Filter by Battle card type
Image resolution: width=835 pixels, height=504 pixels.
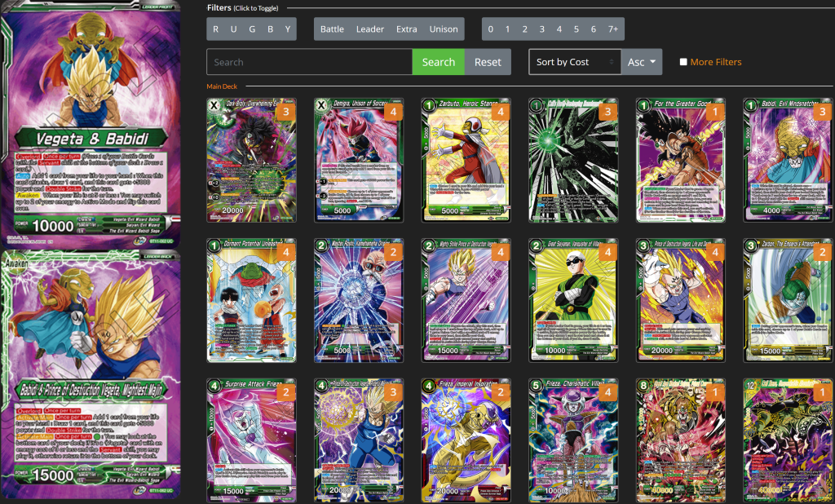332,29
